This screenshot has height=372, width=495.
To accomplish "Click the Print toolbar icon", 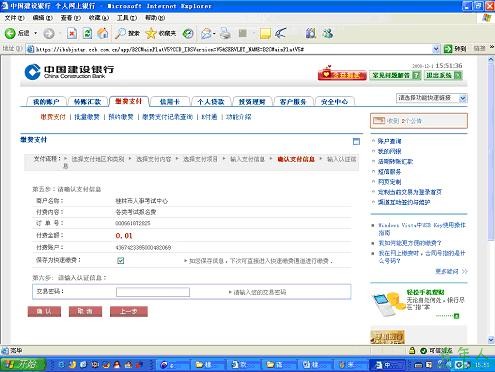I will pyautogui.click(x=226, y=33).
